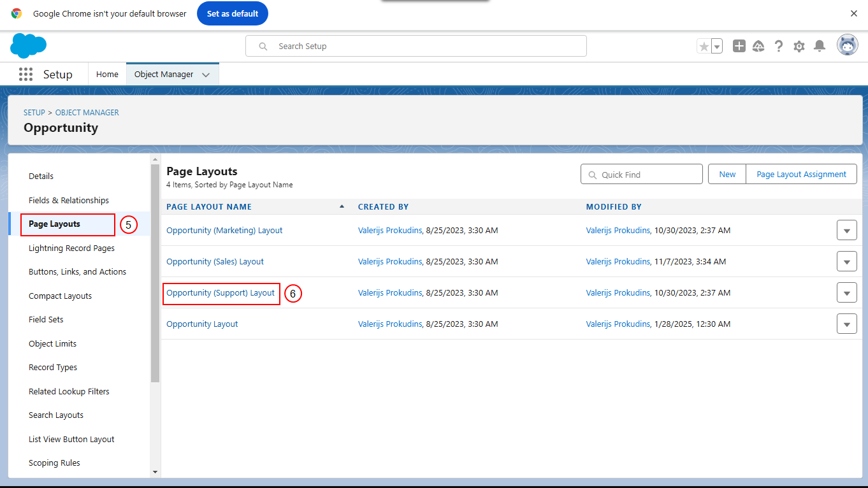Open actions dropdown for Opportunity (Marketing) Layout

pyautogui.click(x=846, y=230)
